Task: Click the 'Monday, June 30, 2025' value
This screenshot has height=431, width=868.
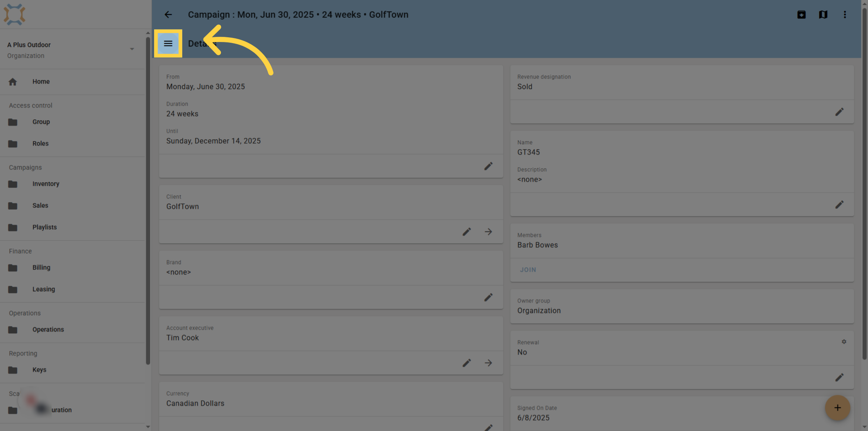Action: pos(205,86)
